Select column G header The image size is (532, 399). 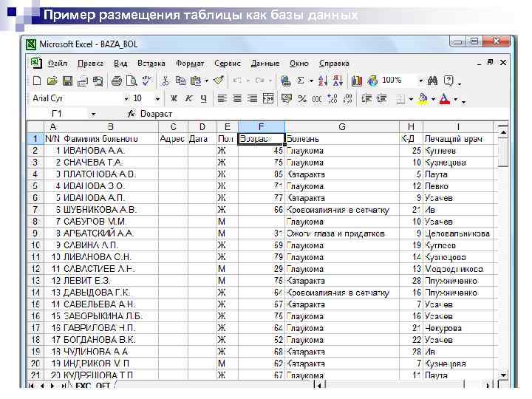coord(342,127)
